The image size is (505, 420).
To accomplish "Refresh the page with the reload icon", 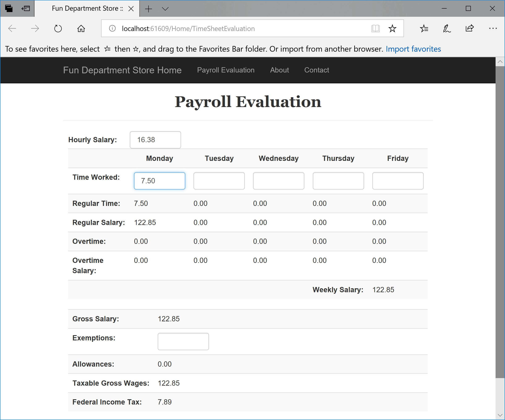I will (58, 28).
